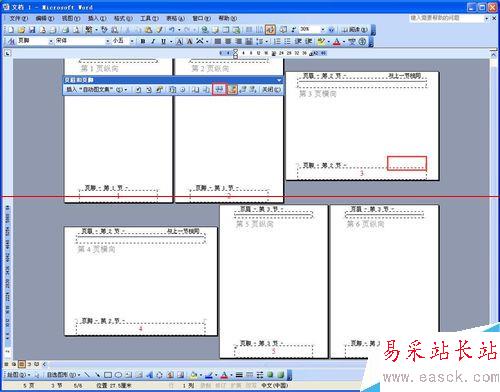Insert number of pages in header toolbar
This screenshot has height=392, width=500.
tap(149, 89)
